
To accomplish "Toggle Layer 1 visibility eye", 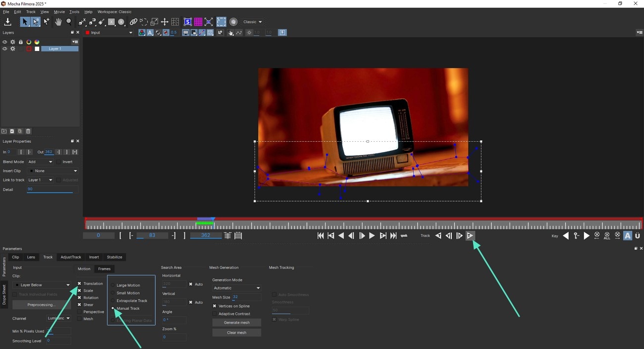I will (5, 49).
